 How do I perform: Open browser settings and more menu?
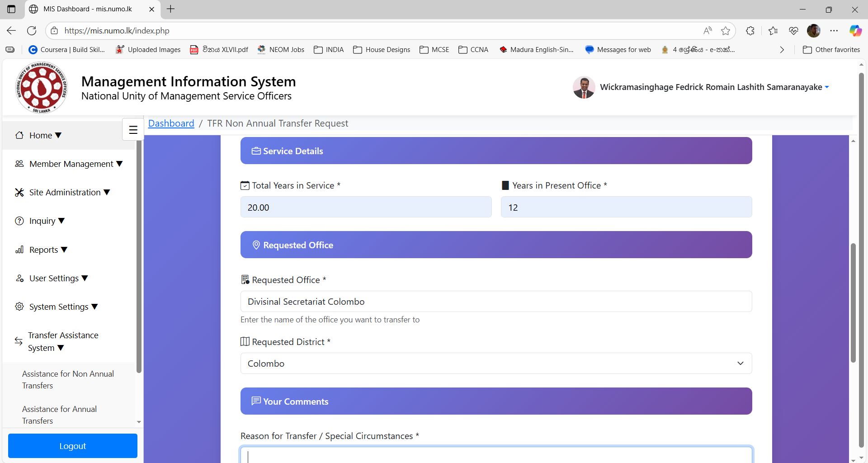834,31
